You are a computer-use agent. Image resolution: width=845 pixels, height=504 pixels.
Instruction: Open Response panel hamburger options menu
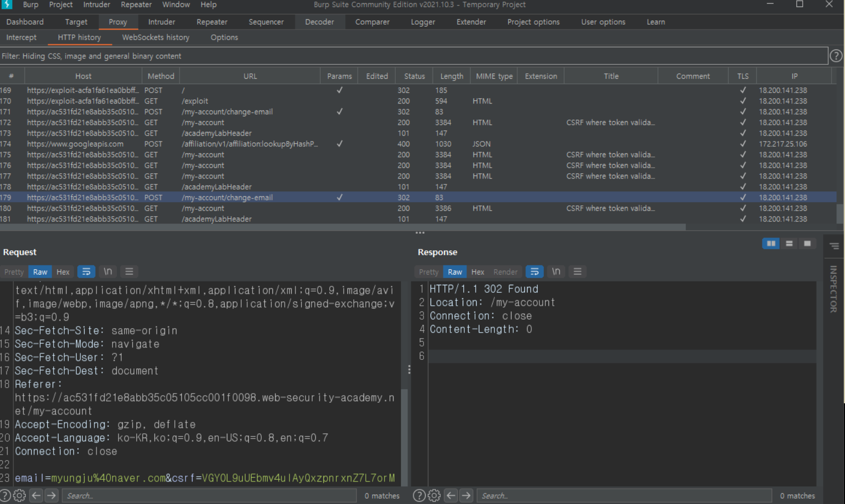[x=577, y=272]
